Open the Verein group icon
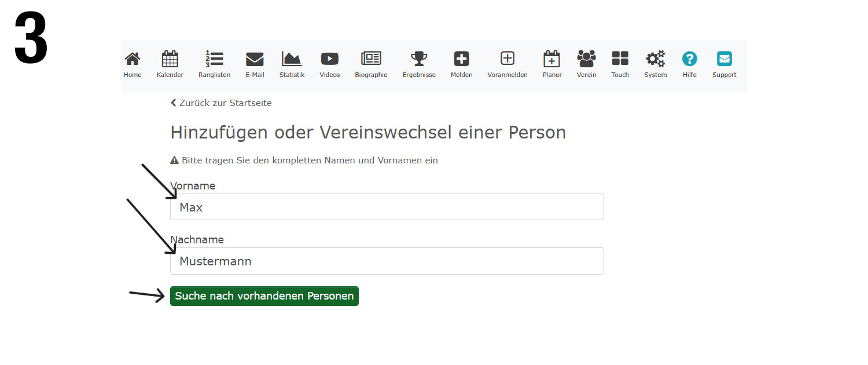The height and width of the screenshot is (365, 868). pos(586,59)
